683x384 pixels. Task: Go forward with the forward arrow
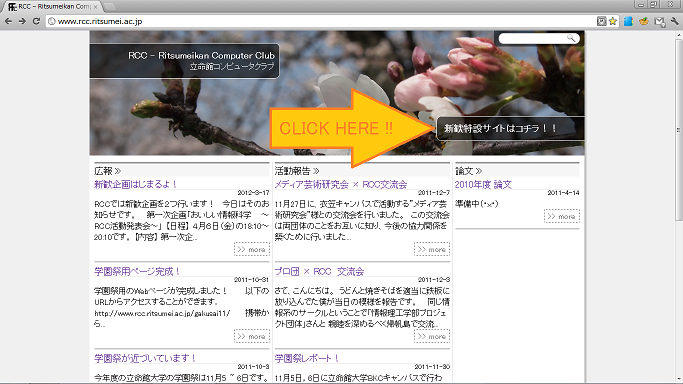point(22,21)
